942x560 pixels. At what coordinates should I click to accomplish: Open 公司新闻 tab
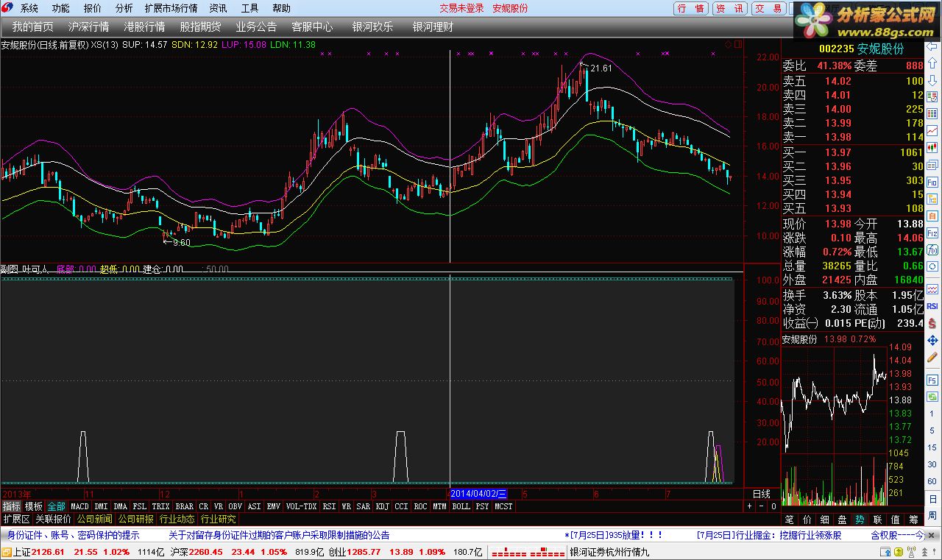pyautogui.click(x=95, y=519)
